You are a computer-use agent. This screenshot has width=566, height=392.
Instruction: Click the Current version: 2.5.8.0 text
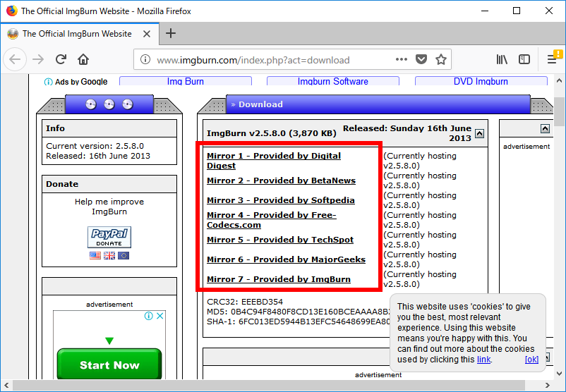pyautogui.click(x=95, y=146)
